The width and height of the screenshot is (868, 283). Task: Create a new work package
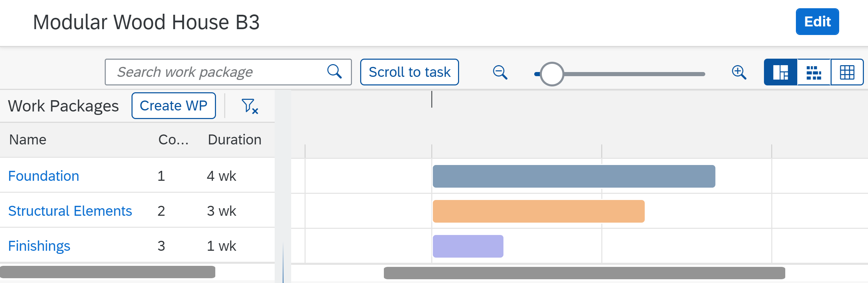(174, 106)
